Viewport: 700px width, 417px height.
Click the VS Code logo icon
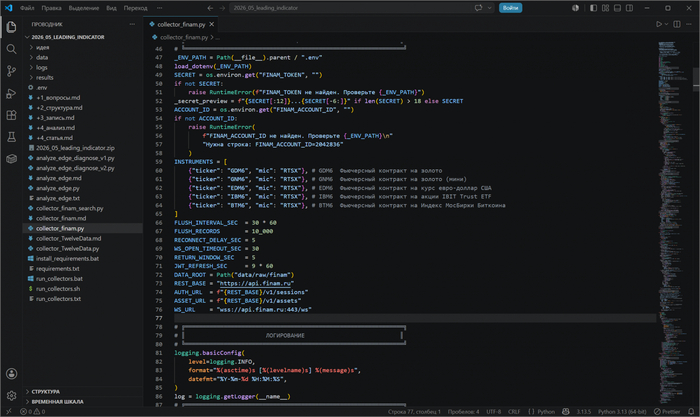[8, 8]
